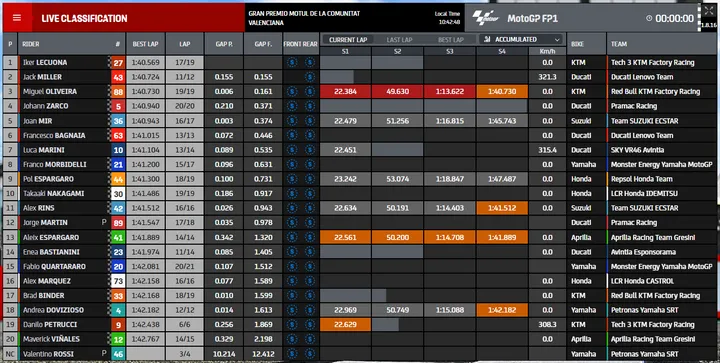Screen dimensions: 720x363
Task: Click the MotoGP logo
Action: 485,18
